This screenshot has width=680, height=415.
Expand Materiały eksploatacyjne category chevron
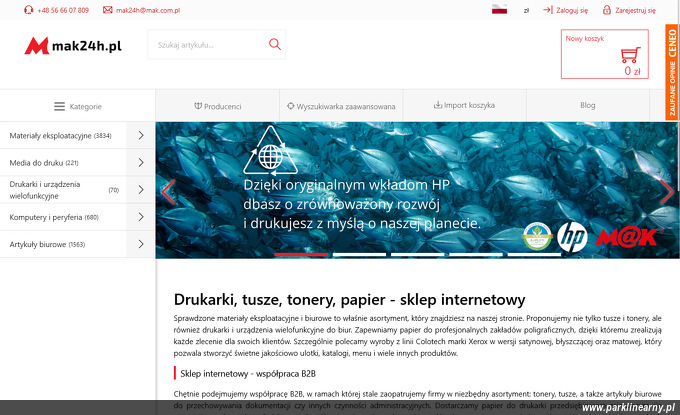(141, 135)
